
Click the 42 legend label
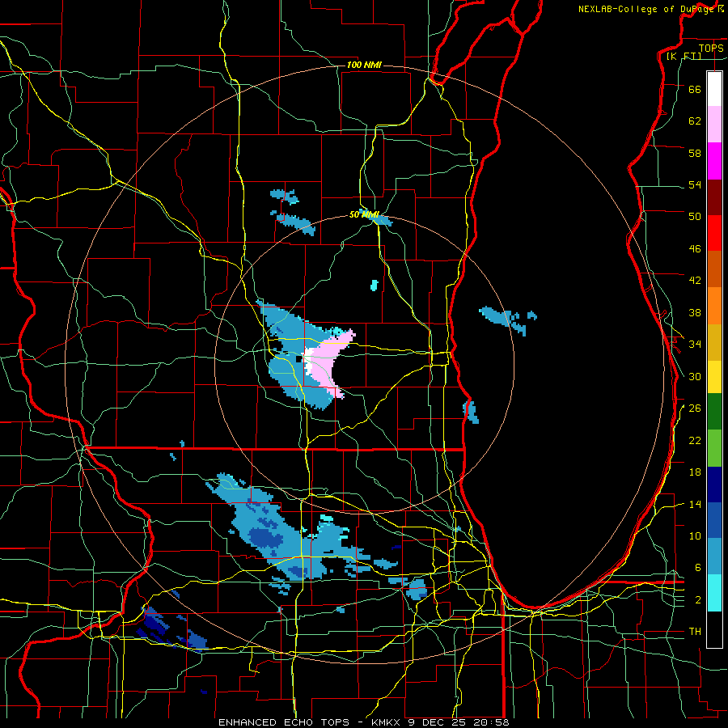[x=695, y=280]
